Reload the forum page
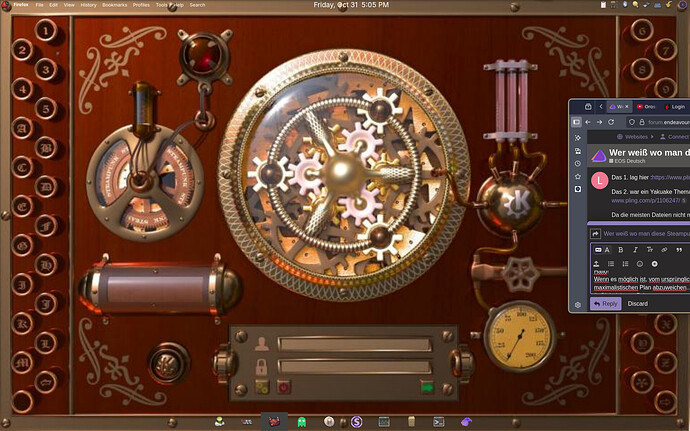This screenshot has height=431, width=690. [611, 122]
